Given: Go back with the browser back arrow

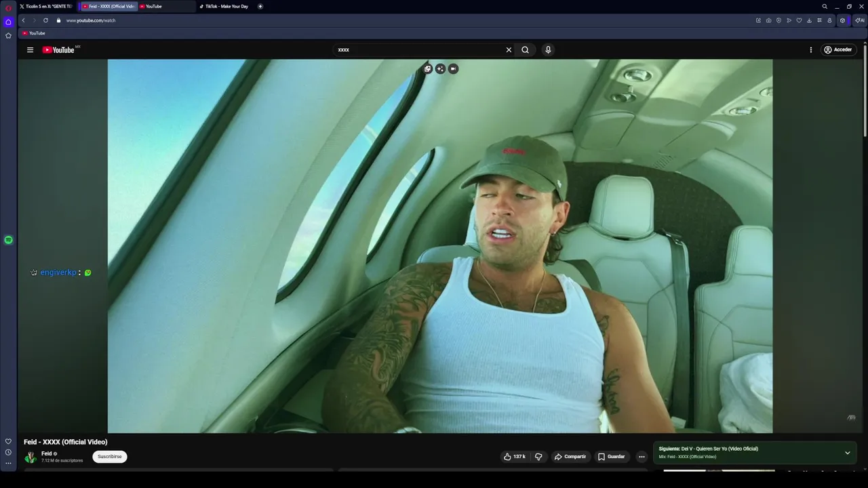Looking at the screenshot, I should 23,20.
